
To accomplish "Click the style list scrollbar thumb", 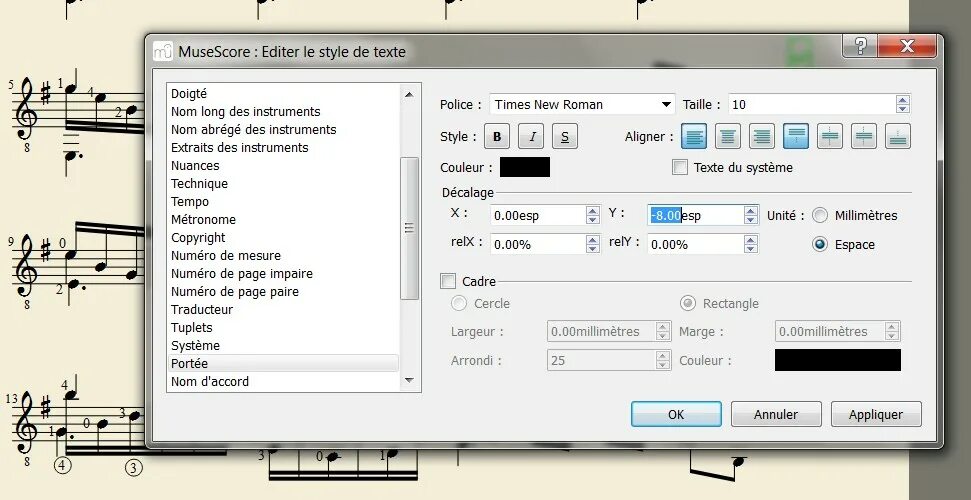I will pos(409,228).
